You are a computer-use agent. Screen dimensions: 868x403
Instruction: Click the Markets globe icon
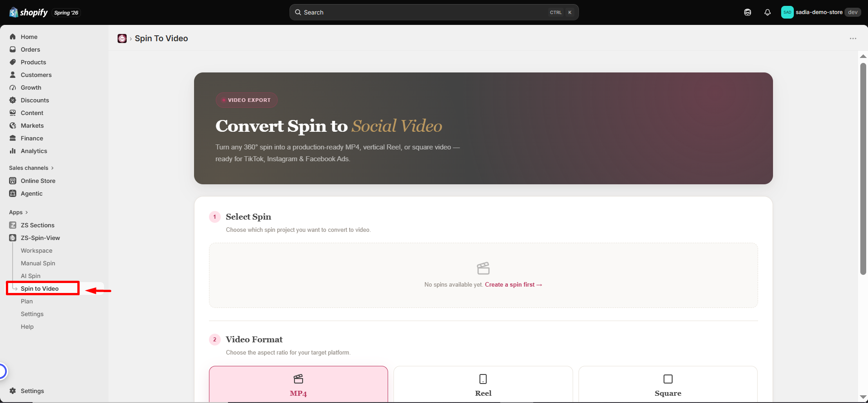[13, 125]
